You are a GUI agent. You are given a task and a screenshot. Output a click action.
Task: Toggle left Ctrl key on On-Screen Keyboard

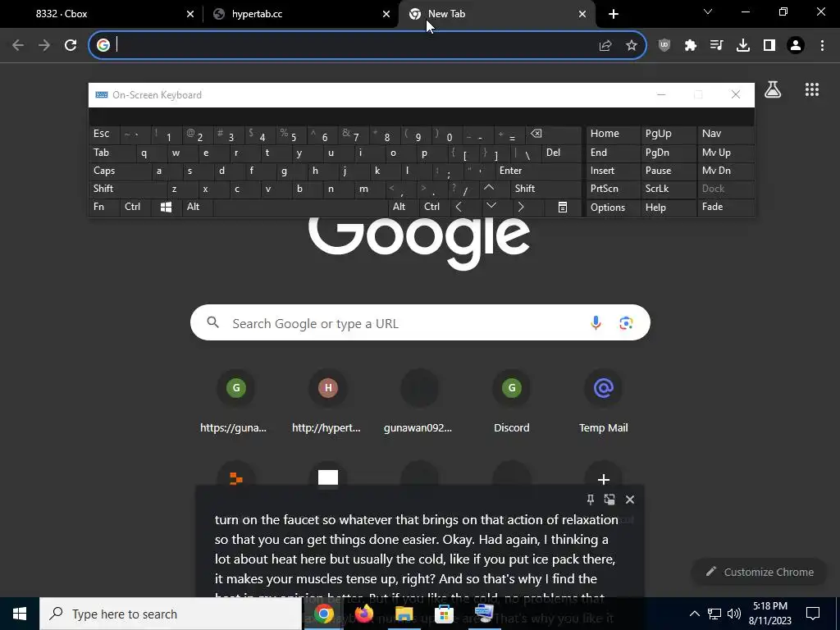[x=135, y=207]
